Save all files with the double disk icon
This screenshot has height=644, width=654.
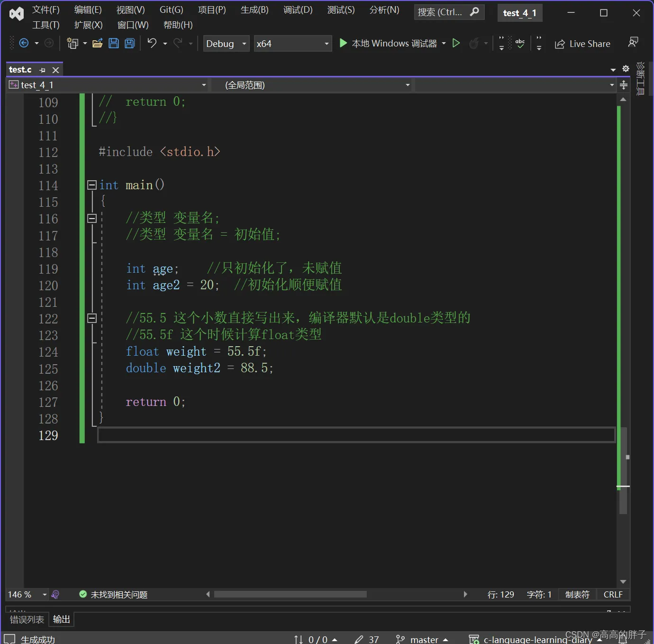(130, 44)
